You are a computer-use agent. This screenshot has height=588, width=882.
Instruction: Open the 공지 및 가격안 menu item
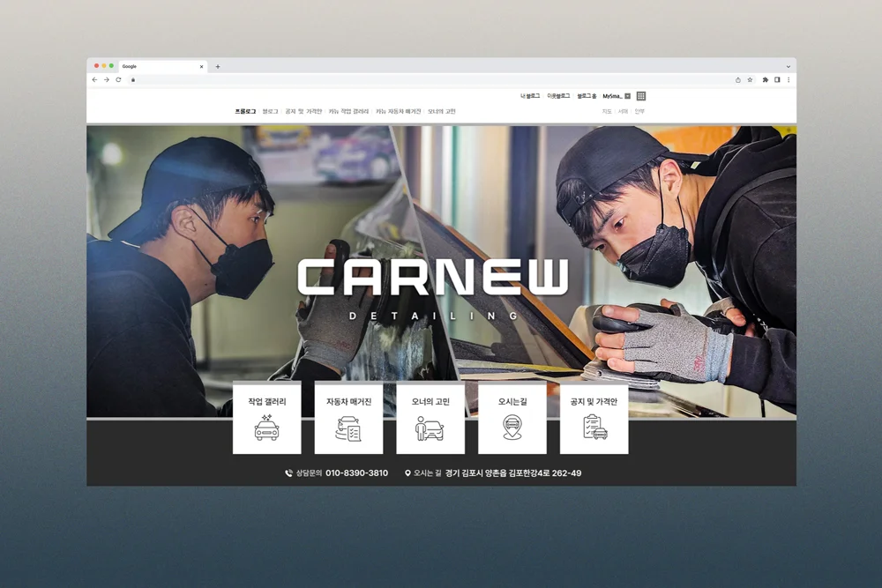click(303, 111)
